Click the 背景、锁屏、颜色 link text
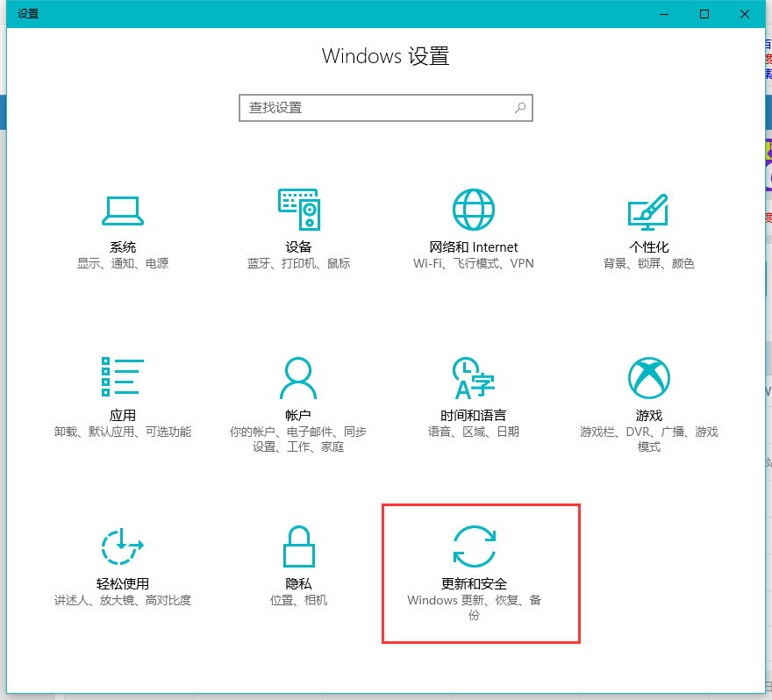The image size is (772, 700). pos(648,263)
